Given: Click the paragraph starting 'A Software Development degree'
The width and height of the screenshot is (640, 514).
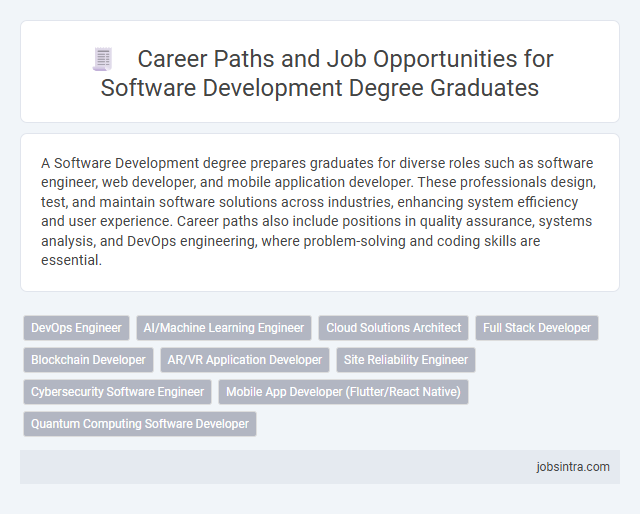Looking at the screenshot, I should [x=318, y=211].
